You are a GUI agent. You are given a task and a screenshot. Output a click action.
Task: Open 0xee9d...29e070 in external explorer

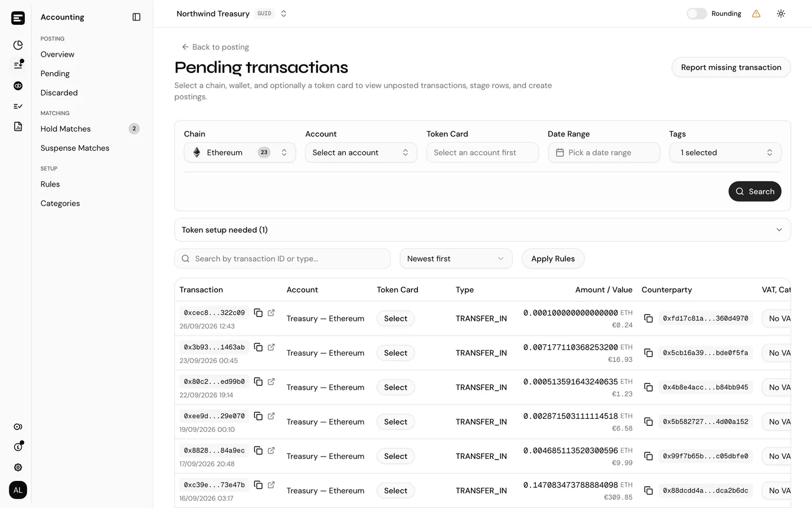[271, 416]
